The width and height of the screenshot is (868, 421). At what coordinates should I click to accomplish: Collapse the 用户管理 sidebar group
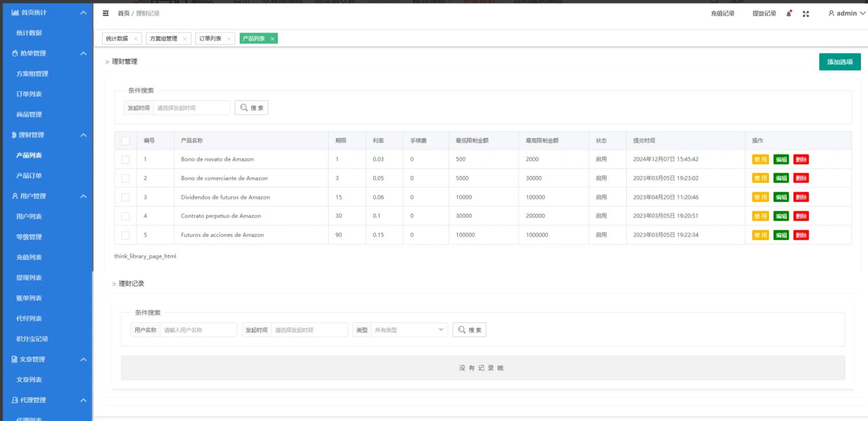(83, 196)
